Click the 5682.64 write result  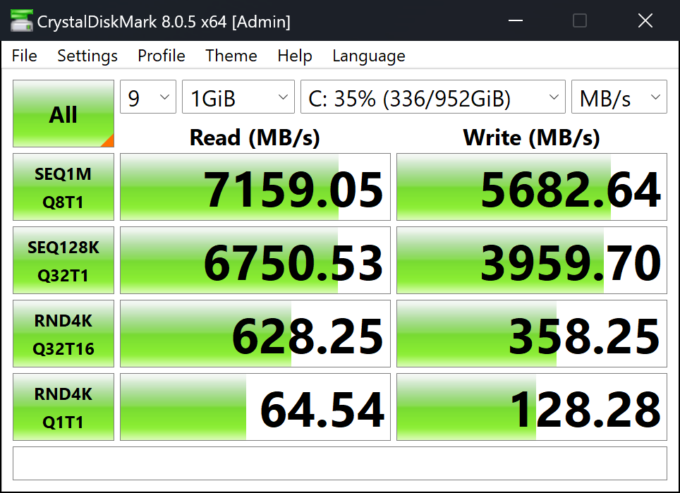[532, 187]
